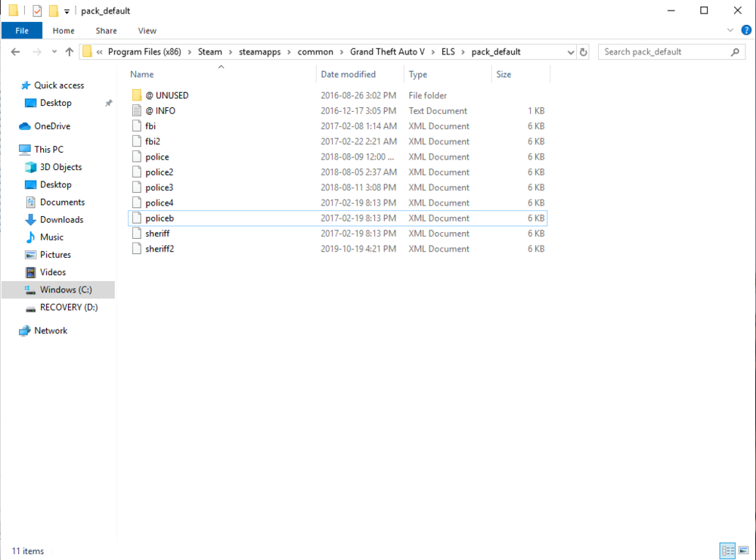The image size is (756, 560).
Task: Select the fbi2 XML file icon
Action: (137, 141)
